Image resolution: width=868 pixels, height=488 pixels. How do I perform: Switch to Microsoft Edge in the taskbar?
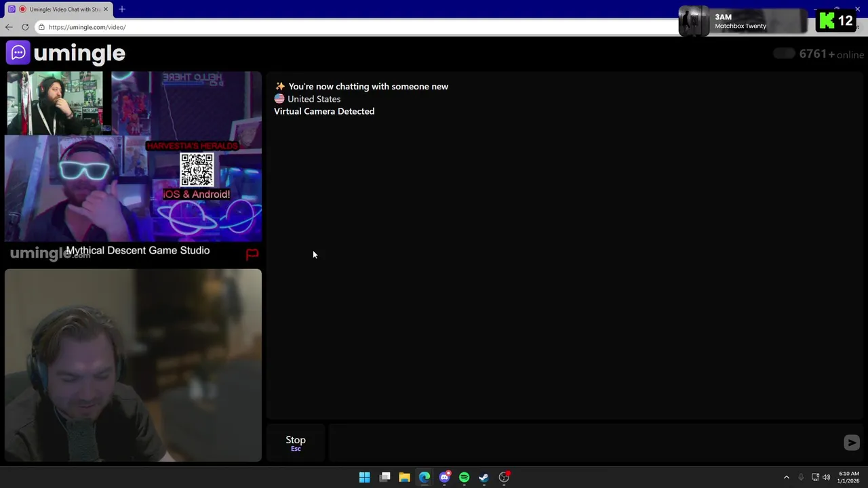[x=425, y=477]
